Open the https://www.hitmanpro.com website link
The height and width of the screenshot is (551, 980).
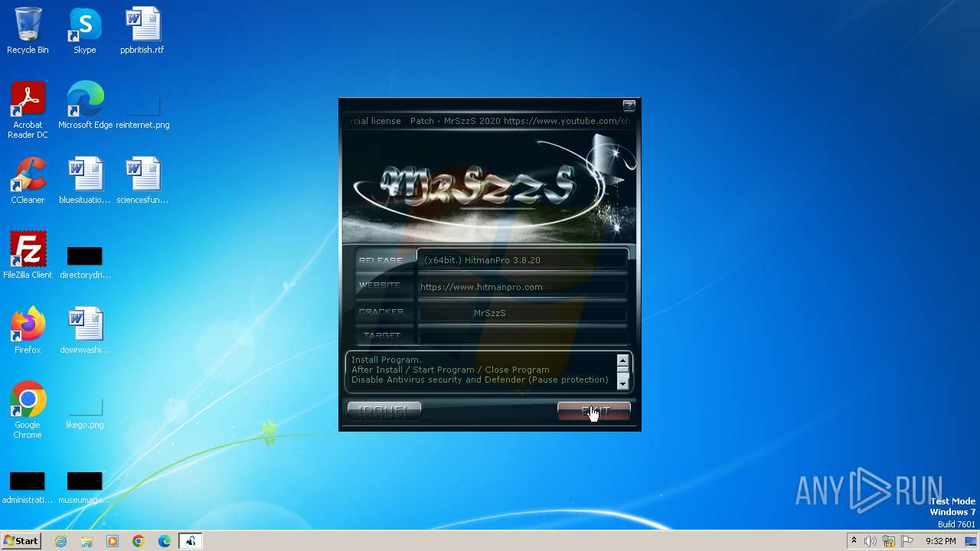(x=481, y=287)
